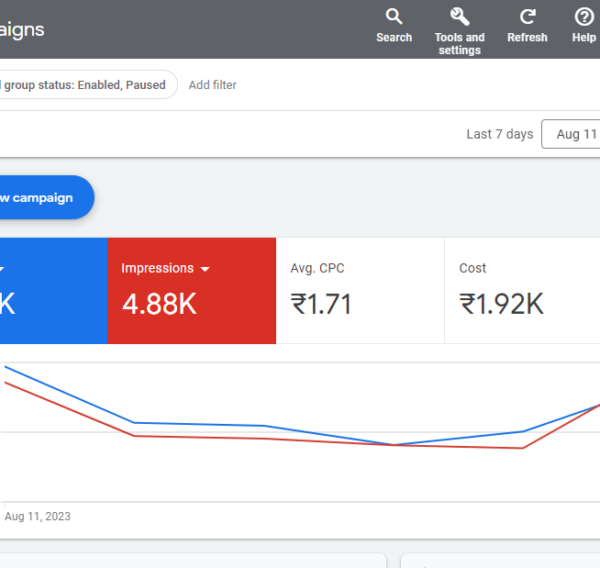Click the Last 7 days label
The image size is (600, 568).
tap(500, 134)
